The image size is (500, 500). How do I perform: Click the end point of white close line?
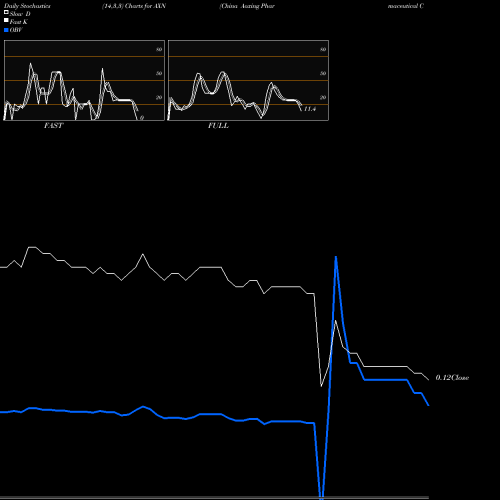point(428,379)
